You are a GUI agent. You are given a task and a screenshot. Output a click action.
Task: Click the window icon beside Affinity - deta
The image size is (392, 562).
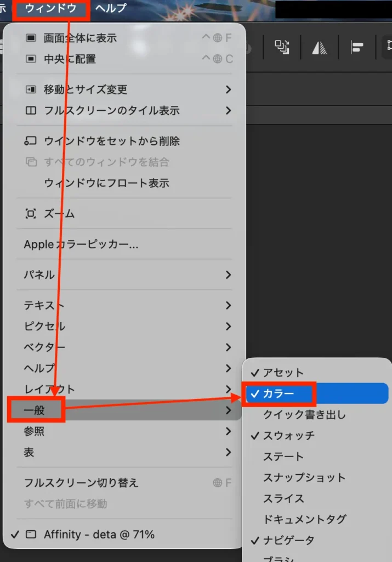(x=31, y=535)
